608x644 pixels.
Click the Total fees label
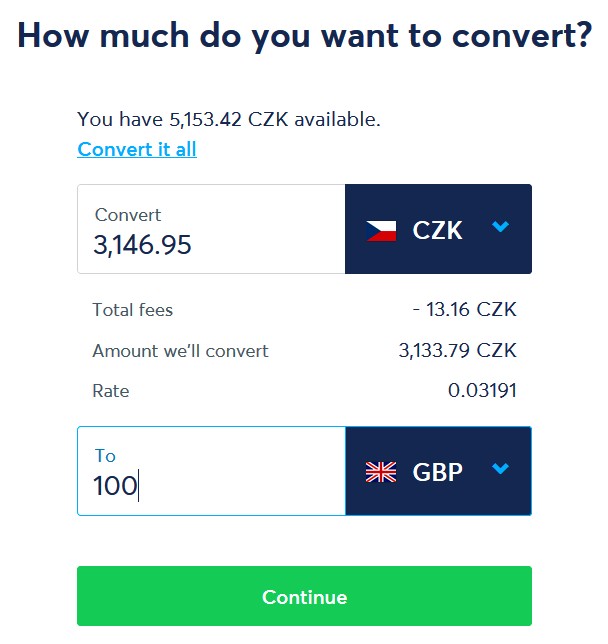133,310
